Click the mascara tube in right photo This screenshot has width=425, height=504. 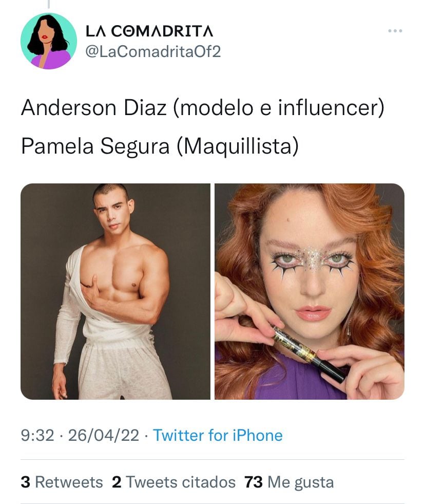coord(309,352)
